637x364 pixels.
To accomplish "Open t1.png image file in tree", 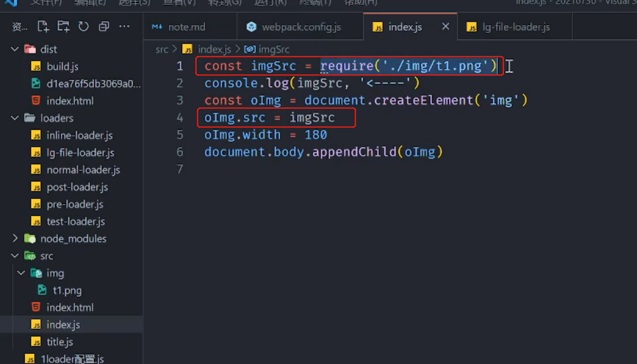I will click(x=67, y=290).
